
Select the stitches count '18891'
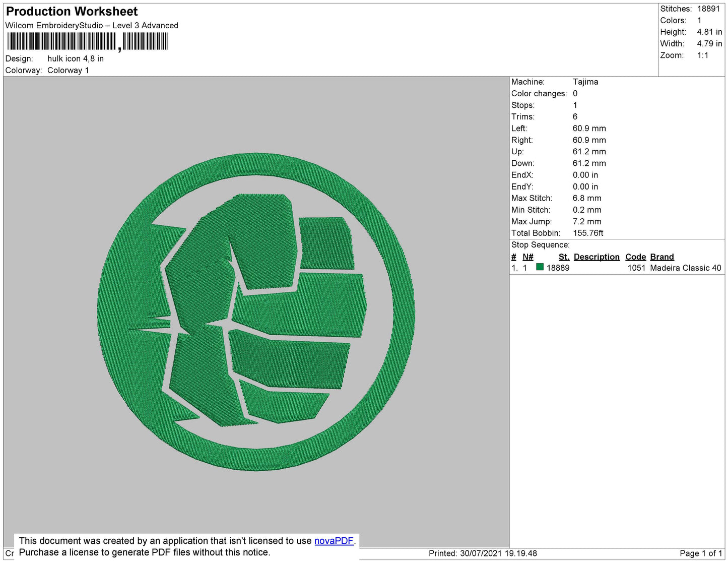708,9
